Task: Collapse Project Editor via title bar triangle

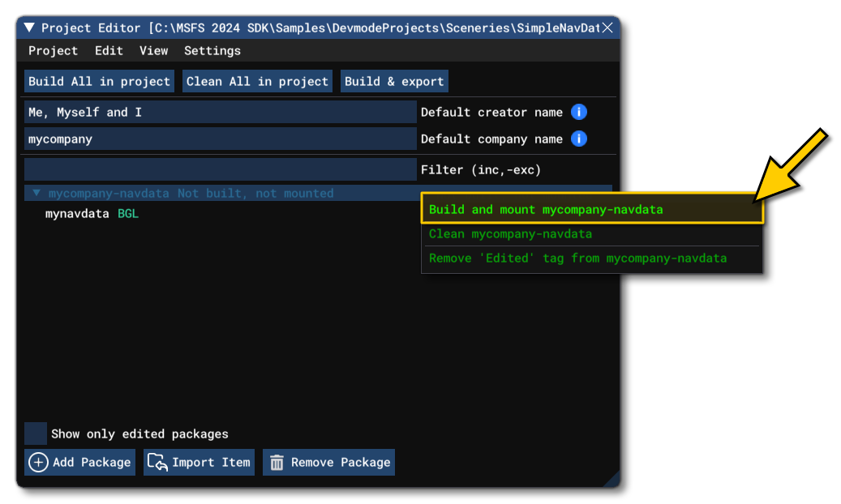Action: (28, 27)
